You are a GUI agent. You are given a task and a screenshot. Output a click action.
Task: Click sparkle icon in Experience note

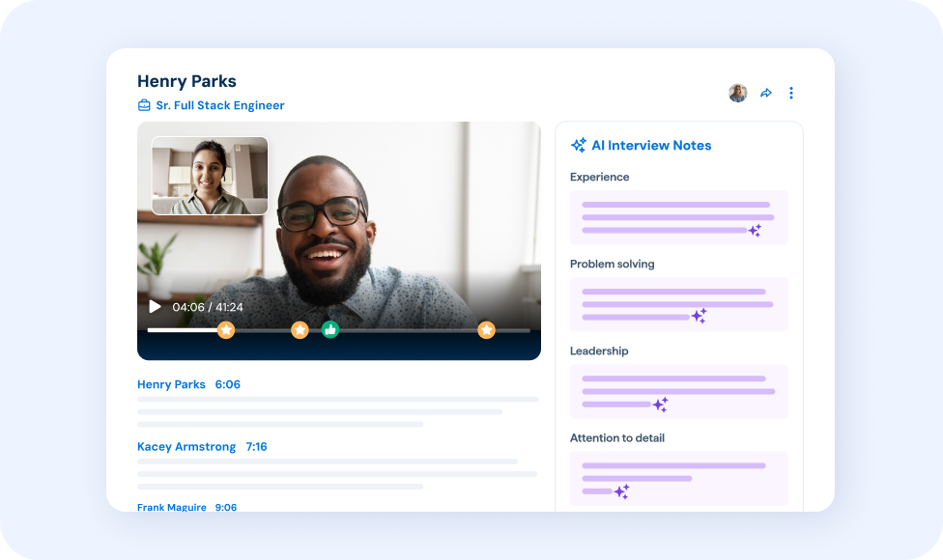pos(755,230)
